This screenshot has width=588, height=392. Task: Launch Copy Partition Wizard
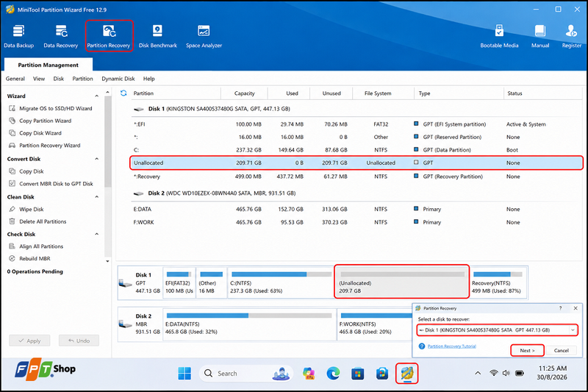click(40, 121)
